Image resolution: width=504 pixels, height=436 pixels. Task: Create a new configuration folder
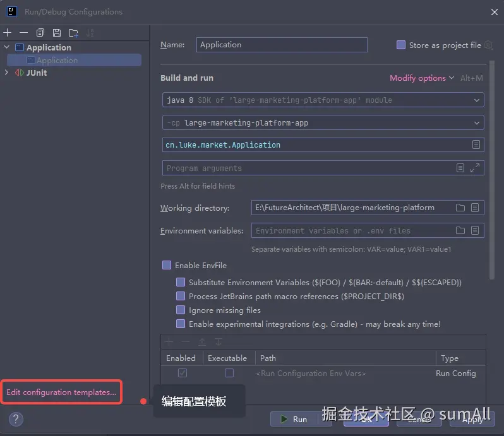[x=74, y=33]
